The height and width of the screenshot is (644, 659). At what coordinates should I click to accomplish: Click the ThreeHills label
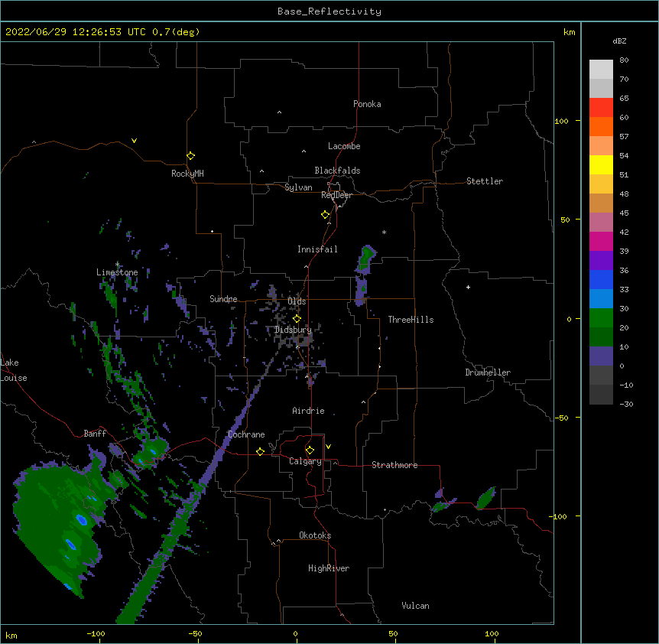(x=411, y=320)
